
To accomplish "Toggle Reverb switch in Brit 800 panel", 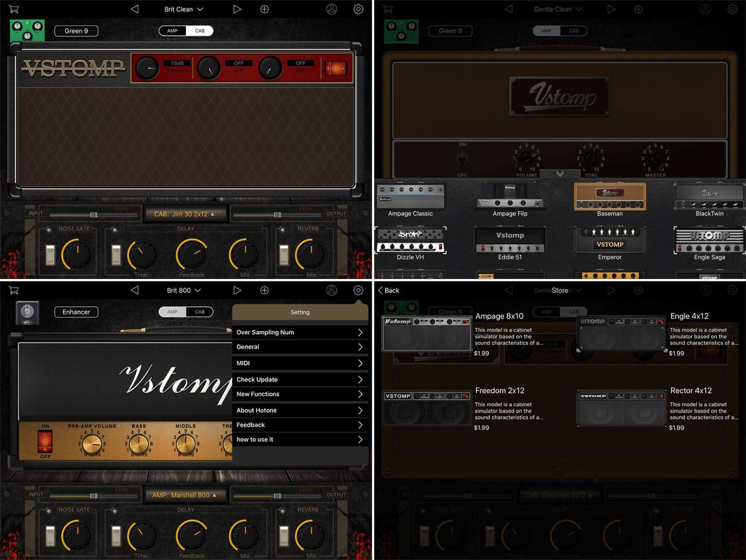I will (x=284, y=536).
